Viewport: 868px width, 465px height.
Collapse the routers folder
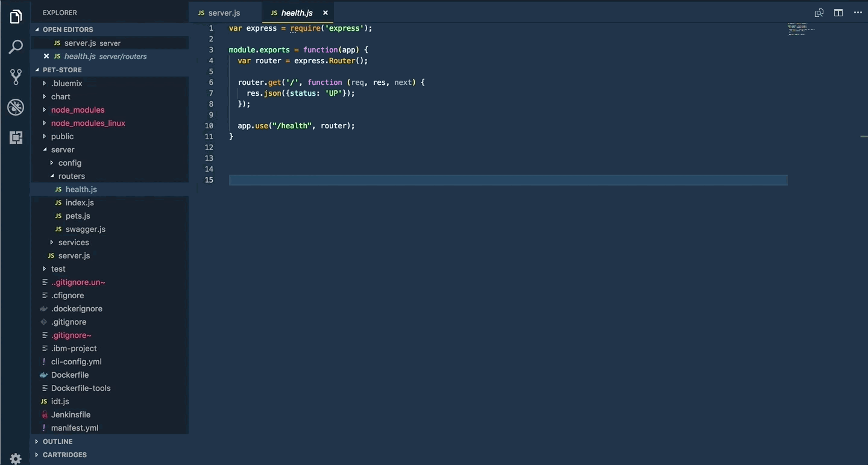[x=71, y=176]
